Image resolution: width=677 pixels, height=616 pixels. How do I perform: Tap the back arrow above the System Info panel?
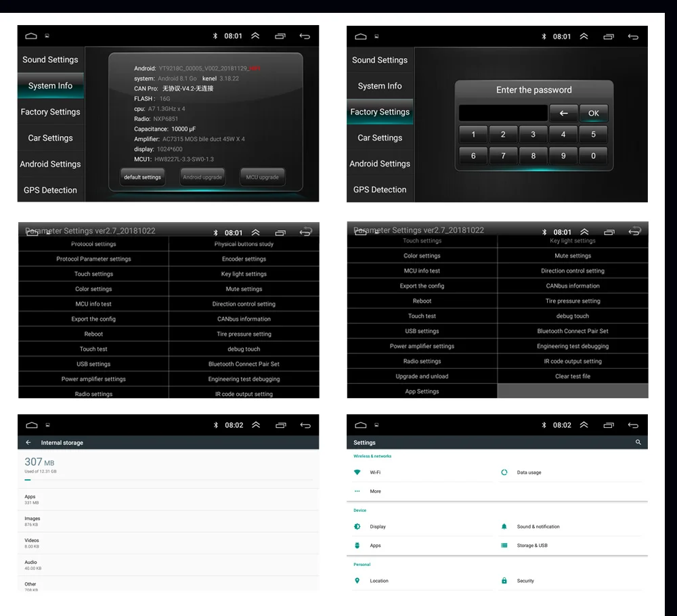point(305,37)
